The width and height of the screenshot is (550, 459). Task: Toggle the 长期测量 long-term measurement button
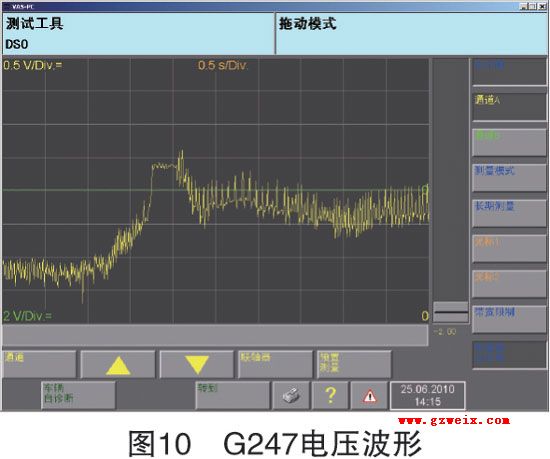point(509,213)
